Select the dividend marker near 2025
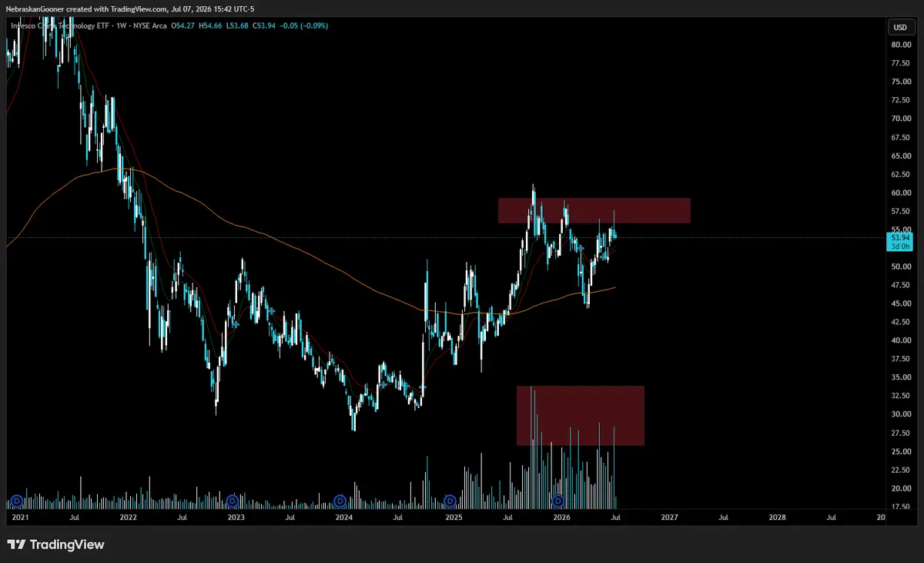Image resolution: width=924 pixels, height=563 pixels. (450, 501)
